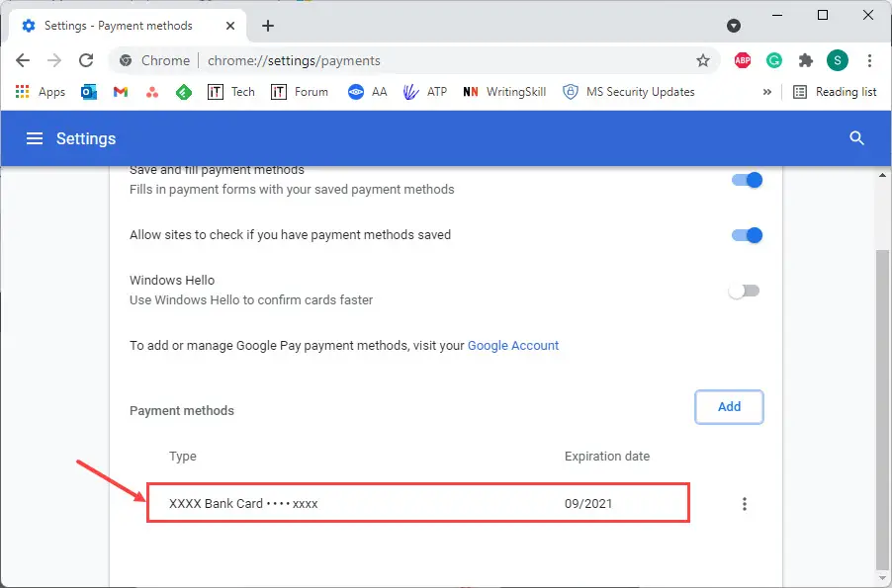Open the profile avatar S
The width and height of the screenshot is (892, 588).
click(x=838, y=60)
